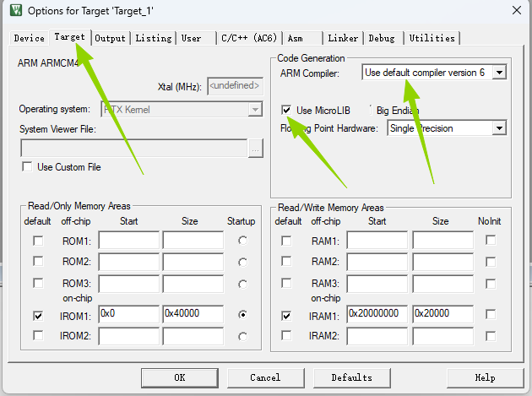Select the Target tab

69,36
